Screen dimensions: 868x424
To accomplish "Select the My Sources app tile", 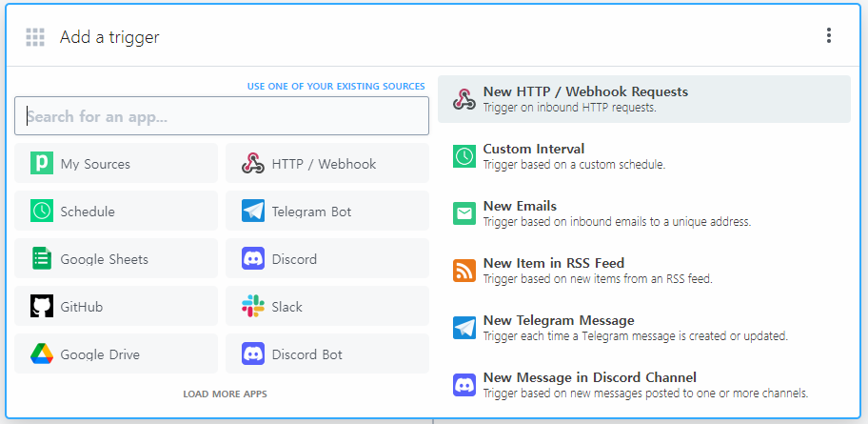I will [116, 163].
